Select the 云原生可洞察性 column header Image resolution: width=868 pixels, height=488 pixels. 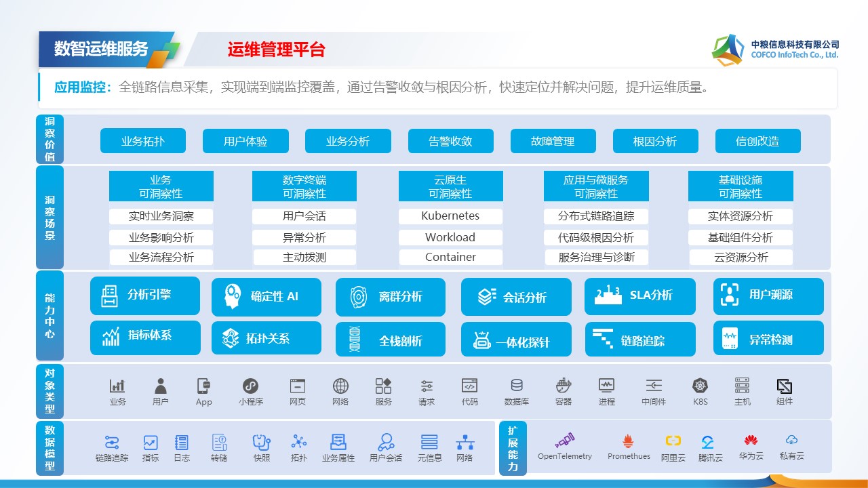click(x=450, y=186)
